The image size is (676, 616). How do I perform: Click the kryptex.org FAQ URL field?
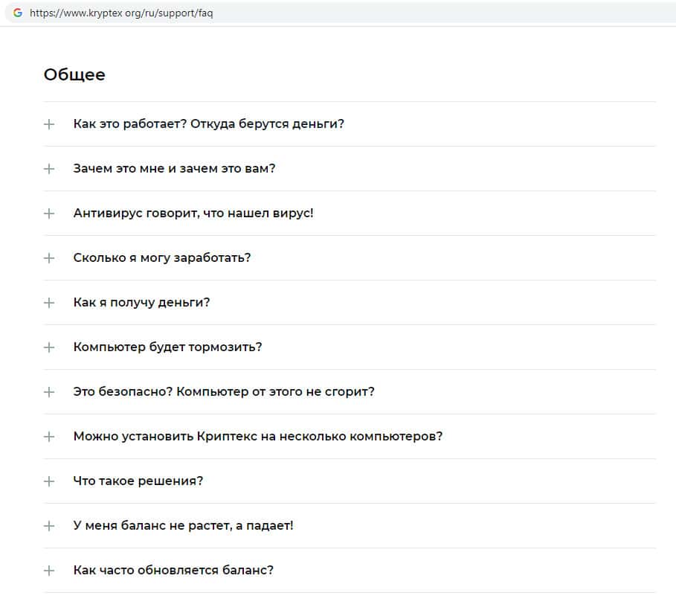click(121, 13)
